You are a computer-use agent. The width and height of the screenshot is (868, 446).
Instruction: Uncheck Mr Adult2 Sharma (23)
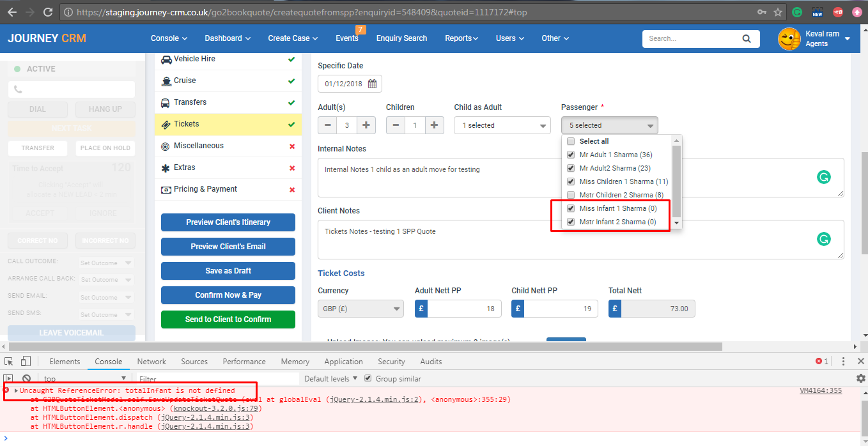point(571,168)
